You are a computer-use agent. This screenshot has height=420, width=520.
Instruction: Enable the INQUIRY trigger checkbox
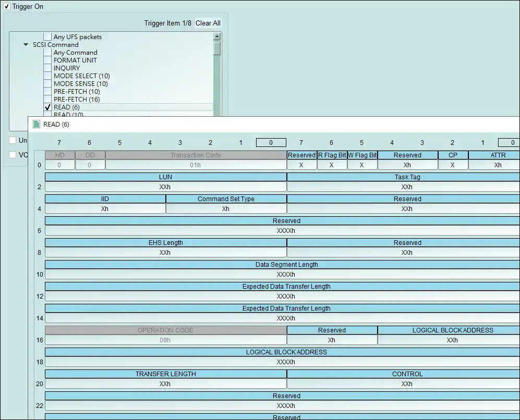point(48,68)
